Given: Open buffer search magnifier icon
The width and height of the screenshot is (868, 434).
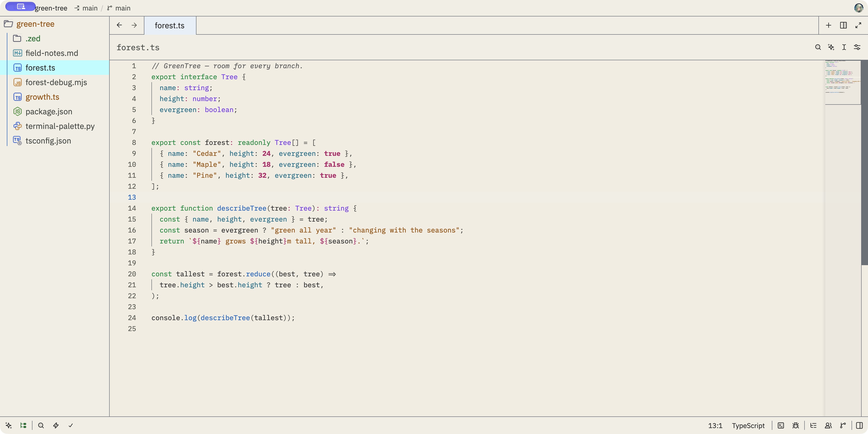Looking at the screenshot, I should (x=818, y=47).
